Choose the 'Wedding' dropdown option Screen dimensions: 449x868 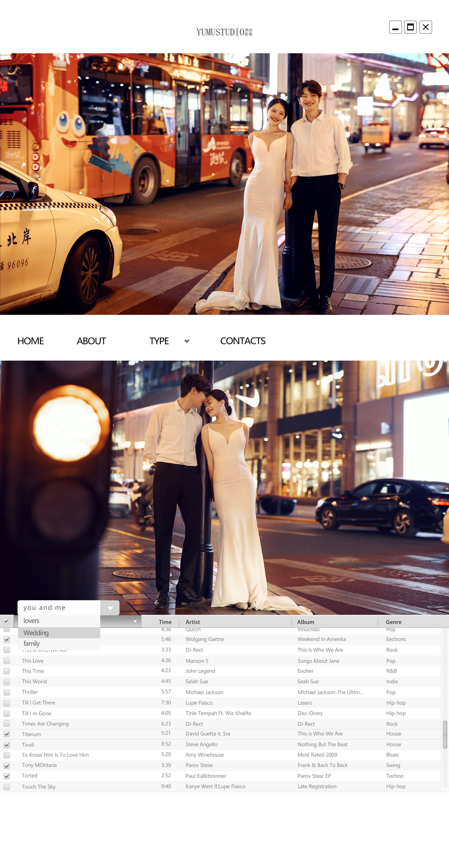coord(59,633)
